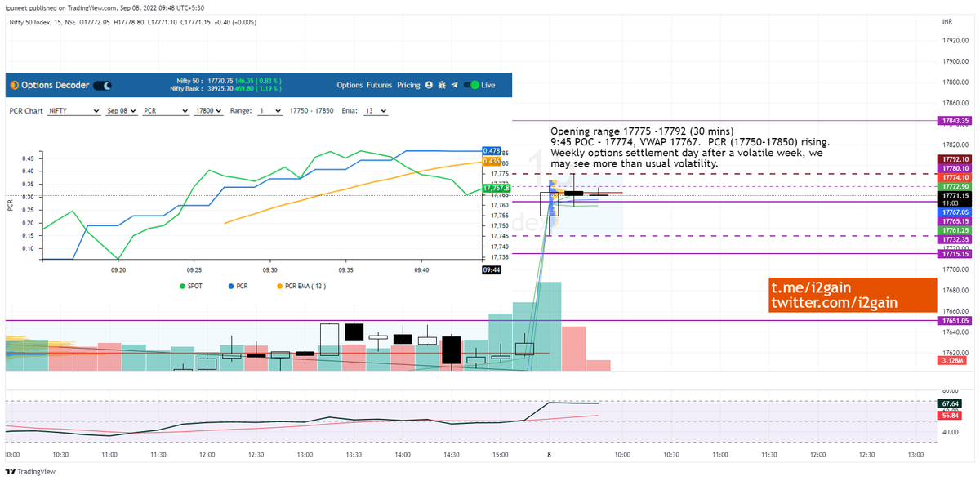Toggle the Live data switch

(470, 85)
